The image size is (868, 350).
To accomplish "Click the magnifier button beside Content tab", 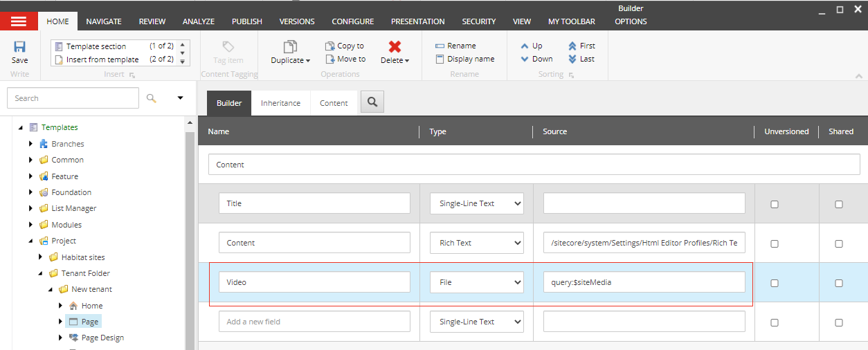I will pyautogui.click(x=372, y=102).
